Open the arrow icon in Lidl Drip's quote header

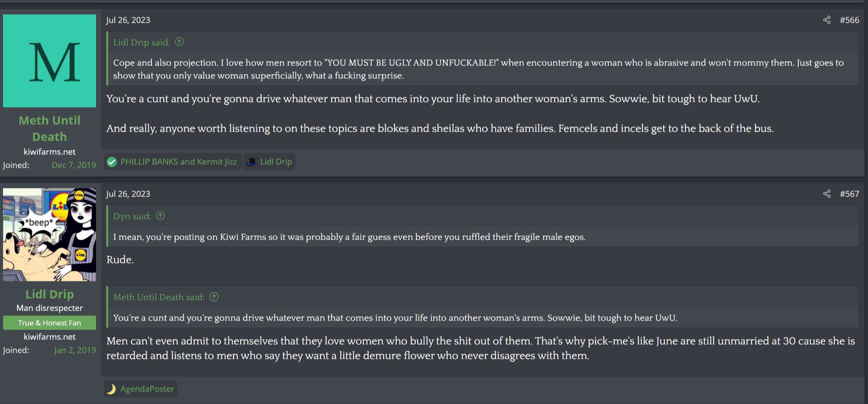click(x=180, y=42)
